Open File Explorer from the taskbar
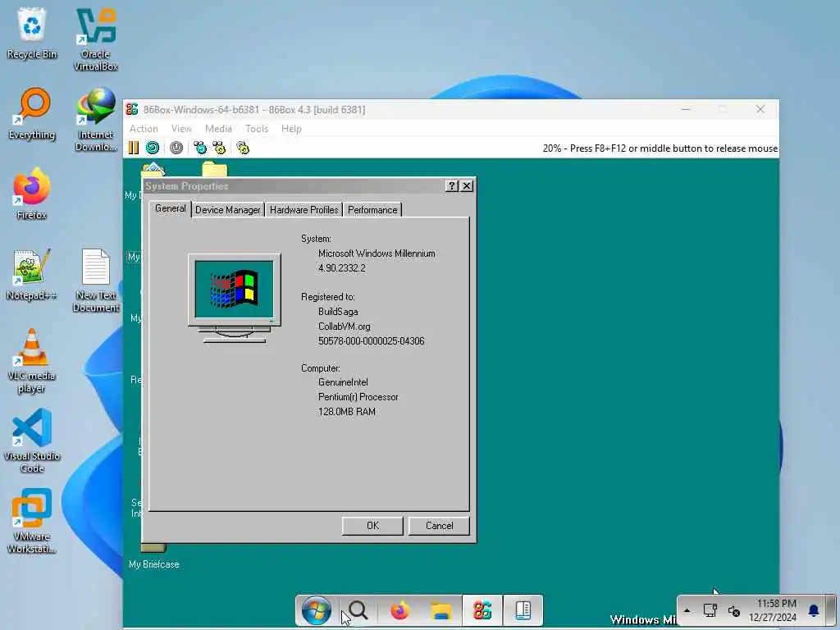Viewport: 840px width, 630px height. pos(441,610)
